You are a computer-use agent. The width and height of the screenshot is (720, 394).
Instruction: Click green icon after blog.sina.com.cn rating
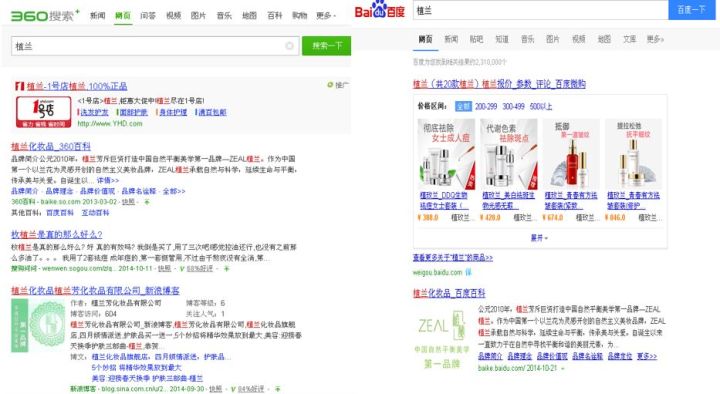[277, 389]
